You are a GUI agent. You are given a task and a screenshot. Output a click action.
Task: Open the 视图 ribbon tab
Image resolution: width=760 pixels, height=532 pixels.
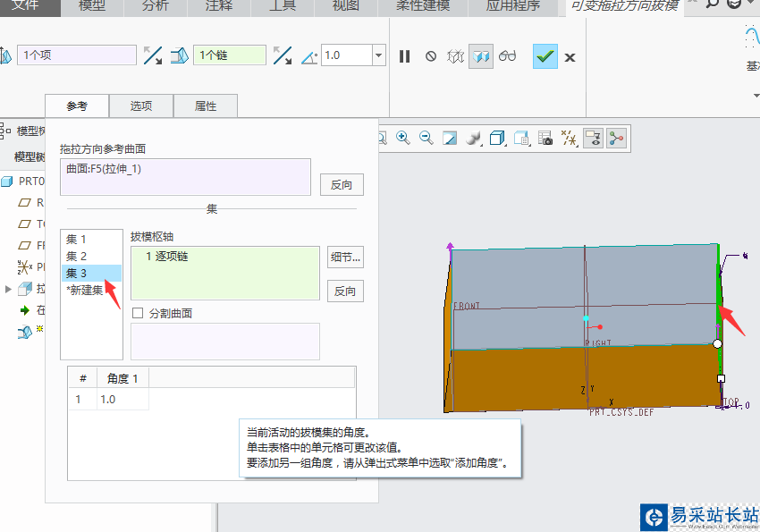point(346,6)
